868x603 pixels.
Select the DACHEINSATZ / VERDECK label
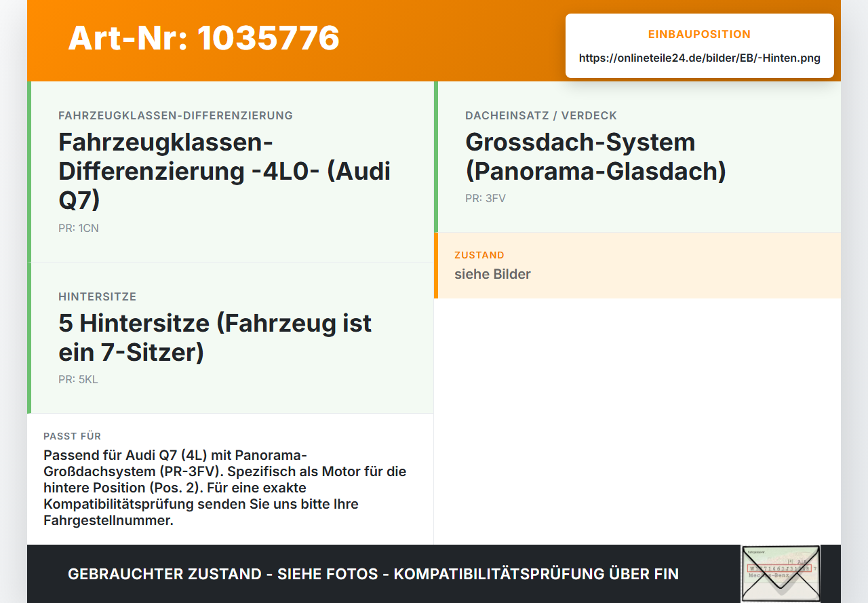pyautogui.click(x=541, y=116)
